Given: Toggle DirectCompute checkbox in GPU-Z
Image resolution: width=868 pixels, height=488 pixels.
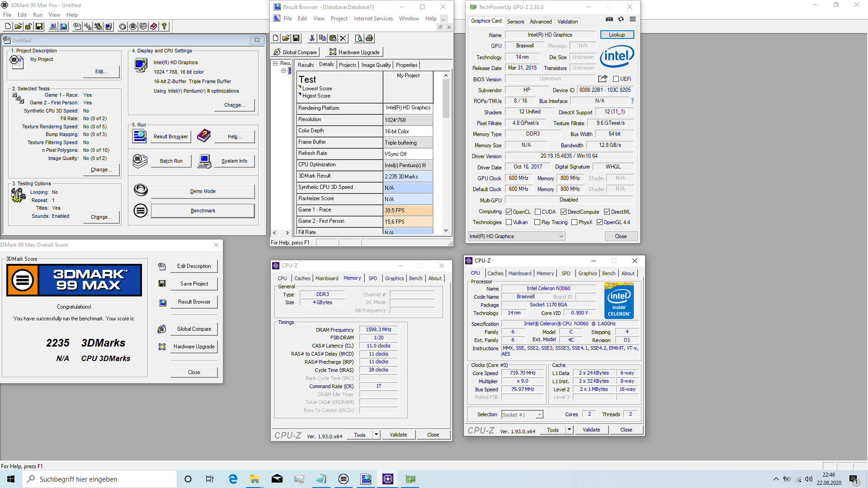Looking at the screenshot, I should (563, 212).
